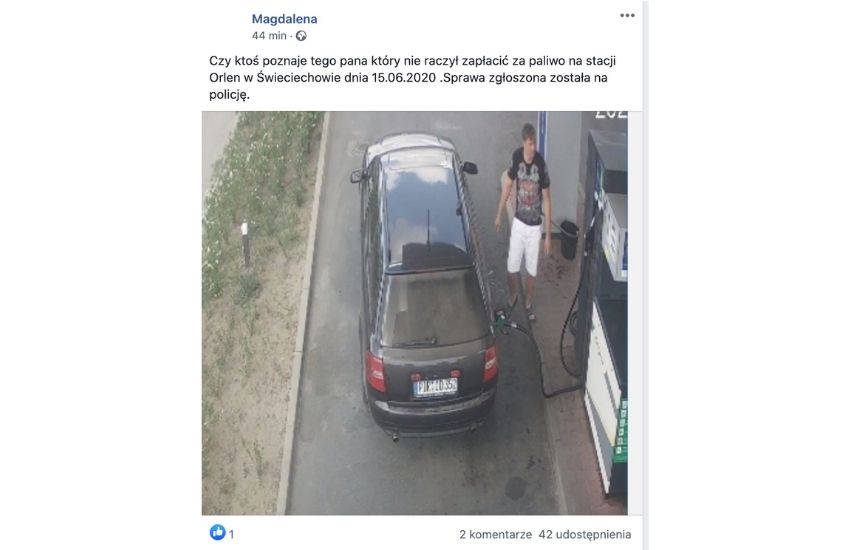Click the globe public privacy icon

point(301,36)
